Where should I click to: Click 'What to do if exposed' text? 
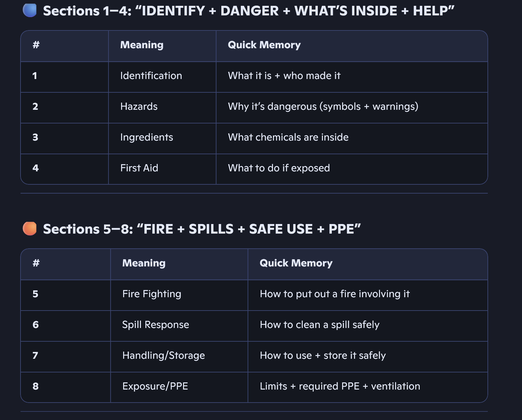[x=278, y=168]
